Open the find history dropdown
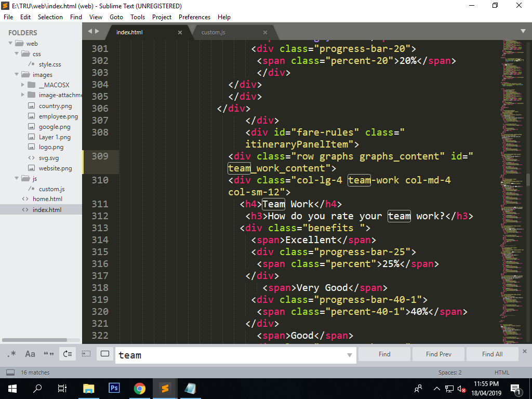Image resolution: width=532 pixels, height=399 pixels. [x=350, y=355]
